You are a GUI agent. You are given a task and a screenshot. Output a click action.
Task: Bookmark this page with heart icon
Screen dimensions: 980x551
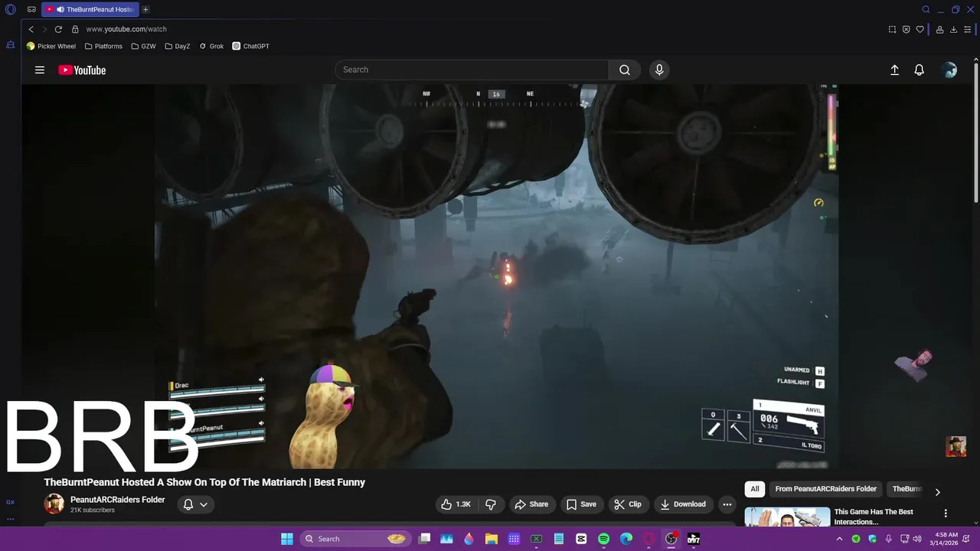[x=920, y=29]
